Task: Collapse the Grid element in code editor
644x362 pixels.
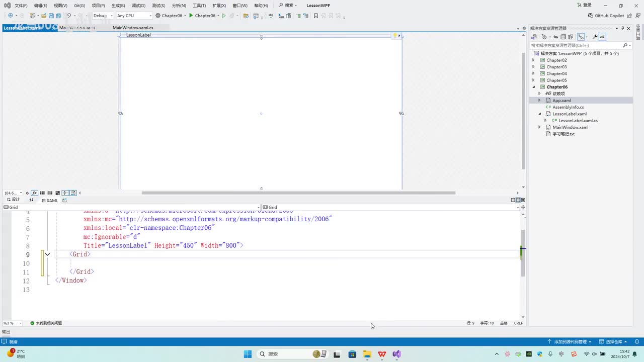Action: [47, 254]
